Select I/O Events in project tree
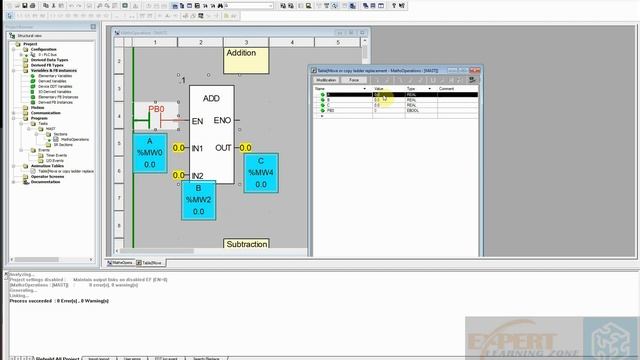This screenshot has width=640, height=360. tap(55, 161)
